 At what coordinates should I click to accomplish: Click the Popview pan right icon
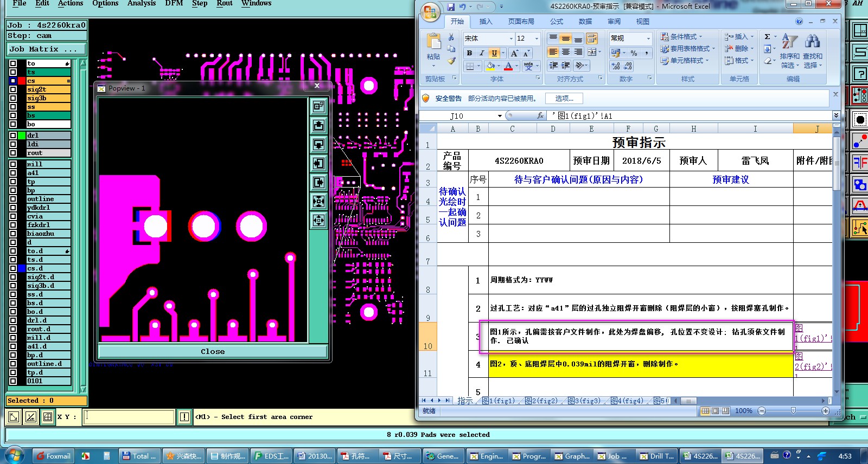pos(318,182)
